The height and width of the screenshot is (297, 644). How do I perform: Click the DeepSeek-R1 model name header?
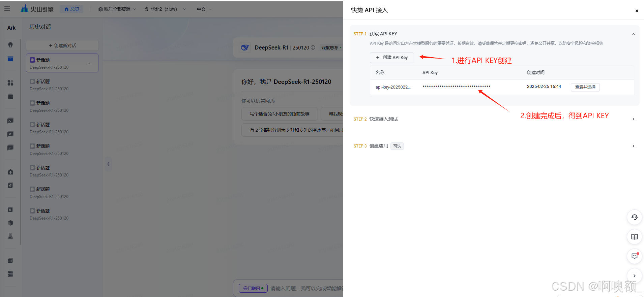(x=271, y=47)
